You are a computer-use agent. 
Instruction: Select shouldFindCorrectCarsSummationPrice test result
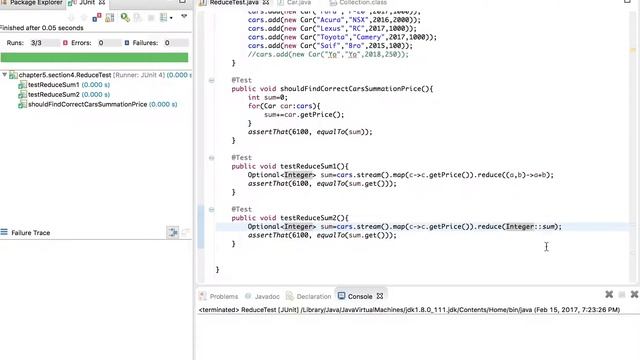pyautogui.click(x=98, y=104)
